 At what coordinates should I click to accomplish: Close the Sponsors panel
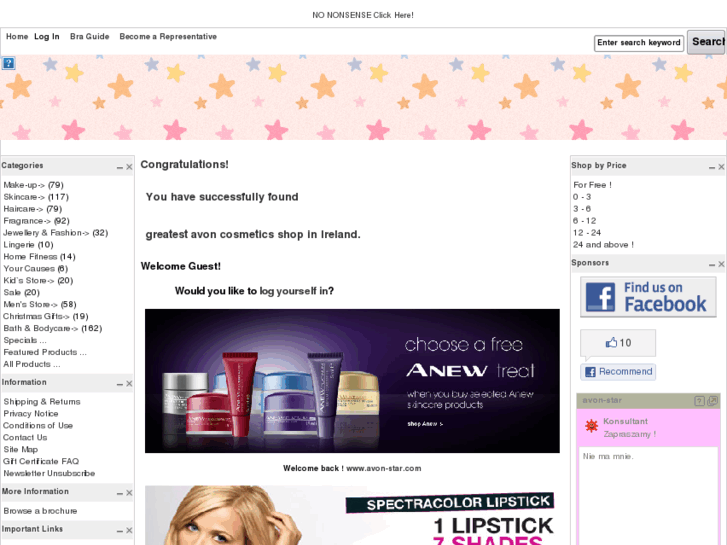click(721, 264)
